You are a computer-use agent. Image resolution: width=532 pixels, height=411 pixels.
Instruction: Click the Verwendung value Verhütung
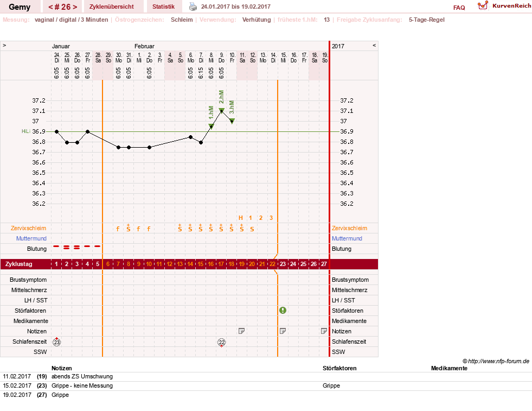[x=257, y=20]
